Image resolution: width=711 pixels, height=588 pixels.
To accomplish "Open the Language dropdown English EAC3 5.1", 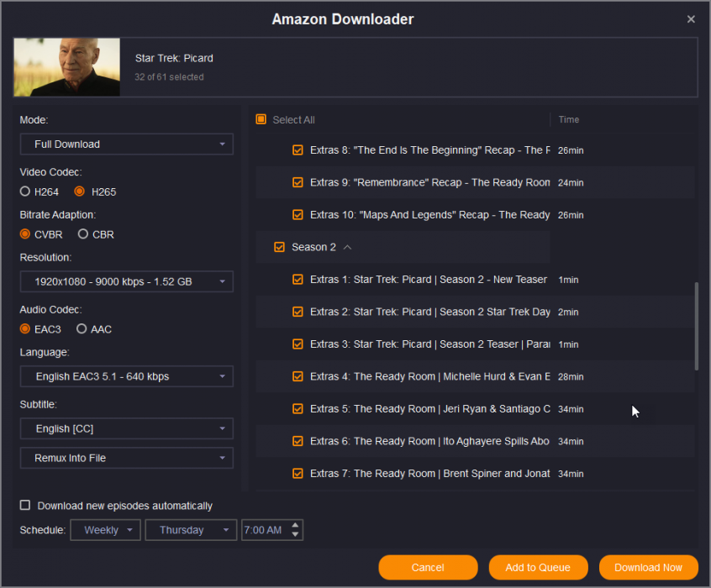I will click(x=127, y=376).
